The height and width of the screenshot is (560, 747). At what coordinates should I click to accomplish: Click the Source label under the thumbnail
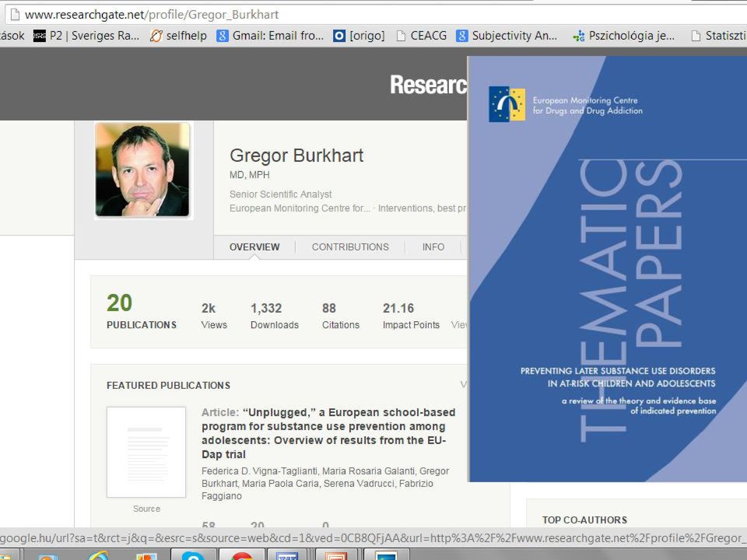pos(147,509)
